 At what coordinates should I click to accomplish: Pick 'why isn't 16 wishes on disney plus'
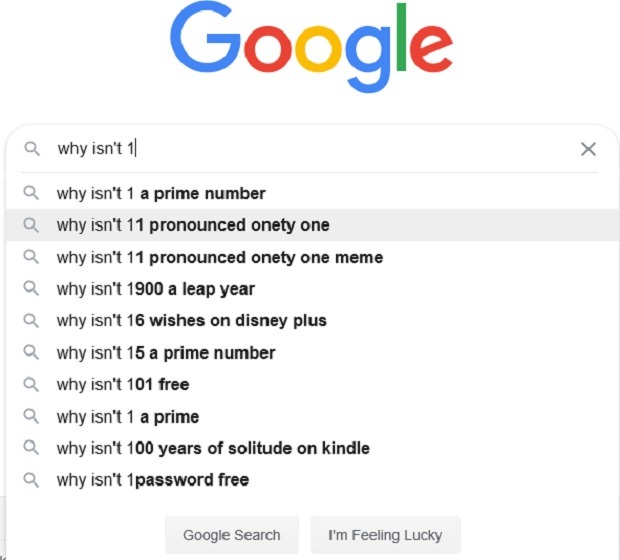[312, 320]
